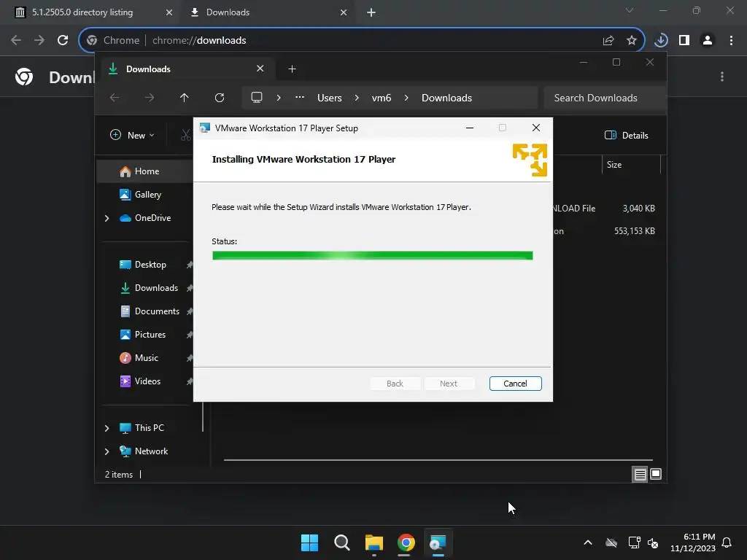Open the notifications bell in taskbar

[727, 542]
